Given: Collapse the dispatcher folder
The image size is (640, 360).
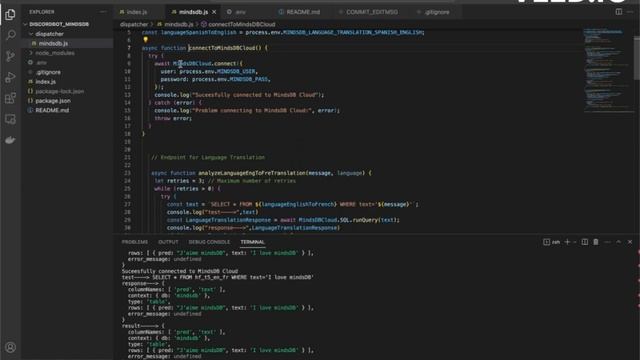Looking at the screenshot, I should pyautogui.click(x=49, y=34).
